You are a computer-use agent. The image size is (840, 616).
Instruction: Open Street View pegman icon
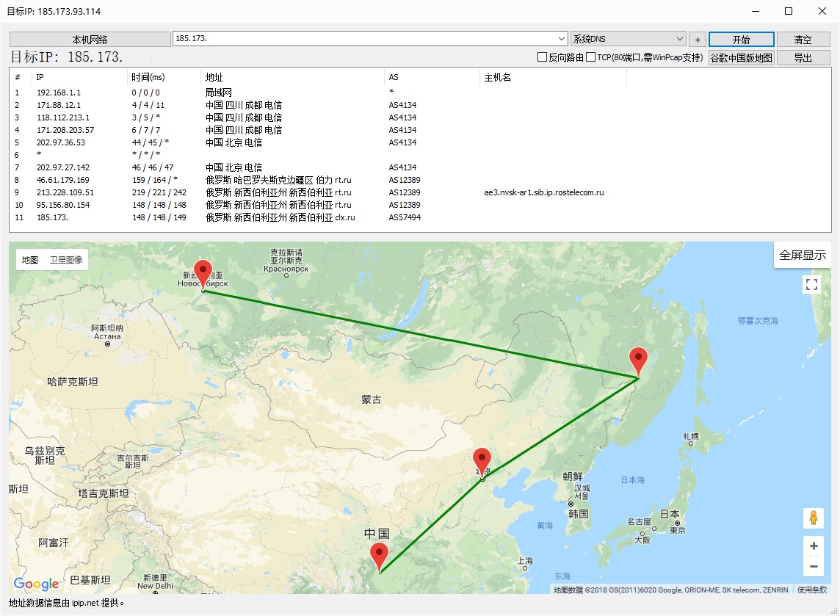tap(814, 518)
